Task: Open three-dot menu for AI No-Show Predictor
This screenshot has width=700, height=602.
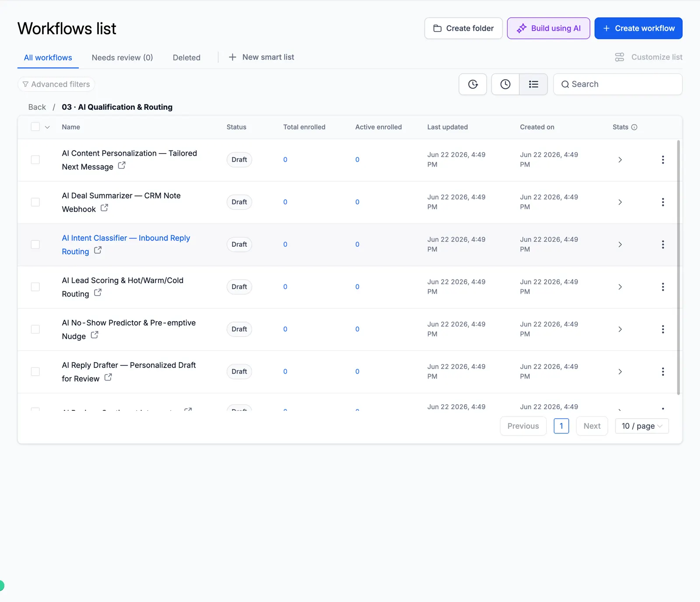Action: tap(663, 329)
